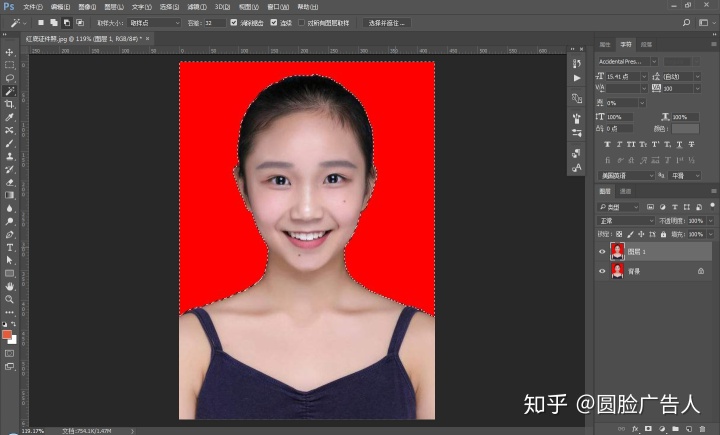Toggle the anti-alias checkbox in options bar
Viewport: 720px width, 435px height.
pyautogui.click(x=234, y=23)
